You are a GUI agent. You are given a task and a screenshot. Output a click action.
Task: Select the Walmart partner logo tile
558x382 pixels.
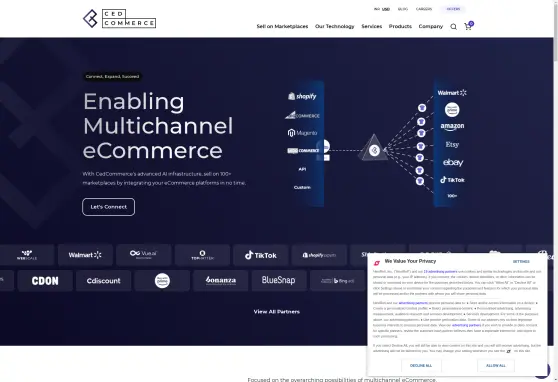[85, 255]
